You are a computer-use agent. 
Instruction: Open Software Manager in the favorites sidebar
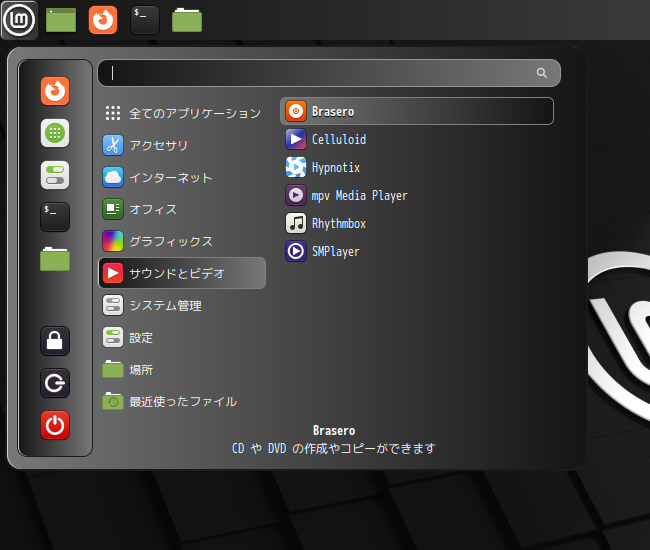[x=55, y=133]
